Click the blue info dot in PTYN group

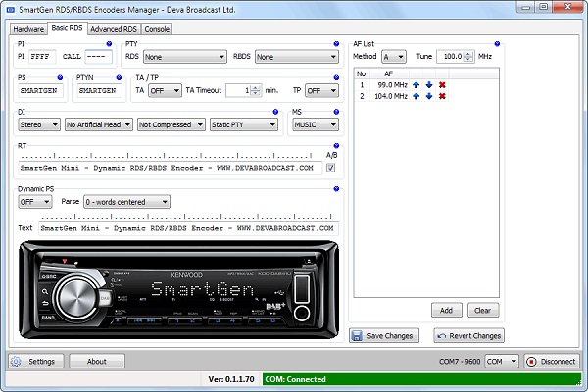119,77
